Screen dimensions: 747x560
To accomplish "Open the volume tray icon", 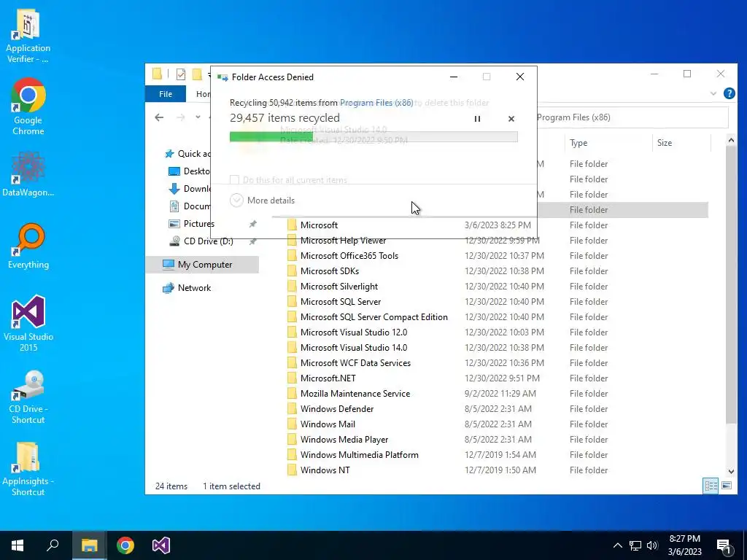I will pos(652,545).
